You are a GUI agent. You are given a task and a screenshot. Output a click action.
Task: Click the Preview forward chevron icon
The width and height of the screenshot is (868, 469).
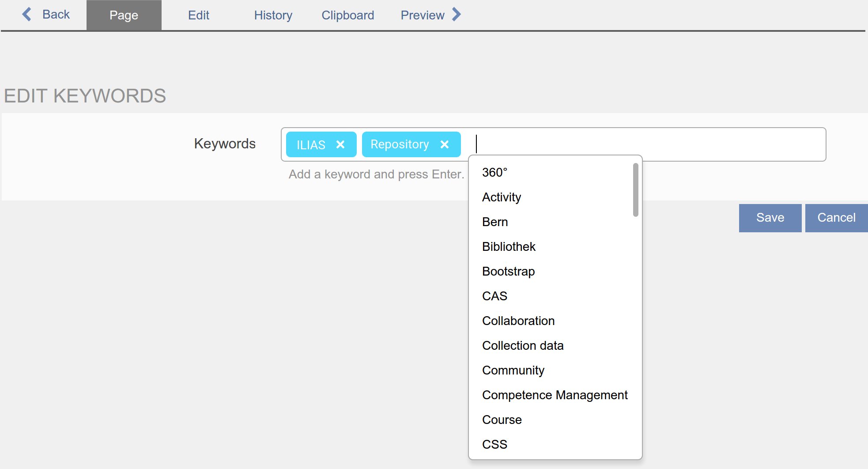pyautogui.click(x=457, y=15)
